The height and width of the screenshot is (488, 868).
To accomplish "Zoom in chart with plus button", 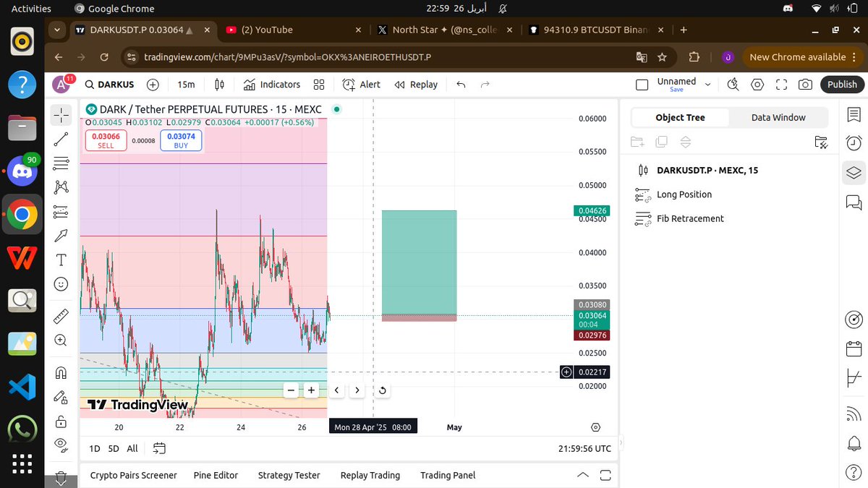I will tap(311, 390).
